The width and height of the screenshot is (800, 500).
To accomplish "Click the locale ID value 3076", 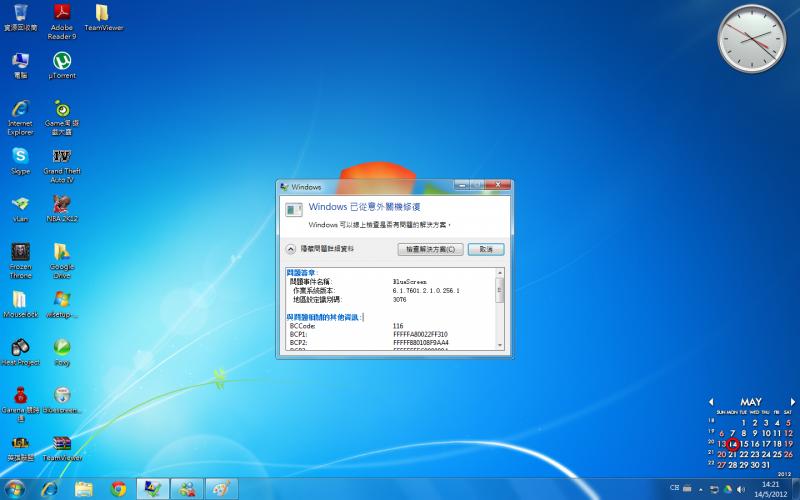I will [399, 299].
